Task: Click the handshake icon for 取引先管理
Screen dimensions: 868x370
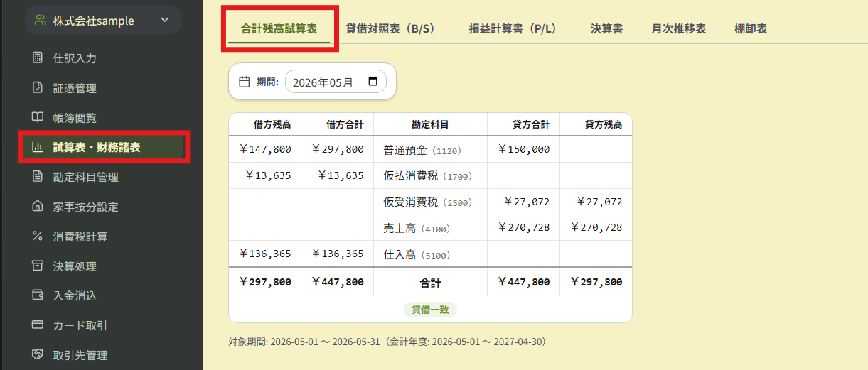Action: click(x=38, y=354)
